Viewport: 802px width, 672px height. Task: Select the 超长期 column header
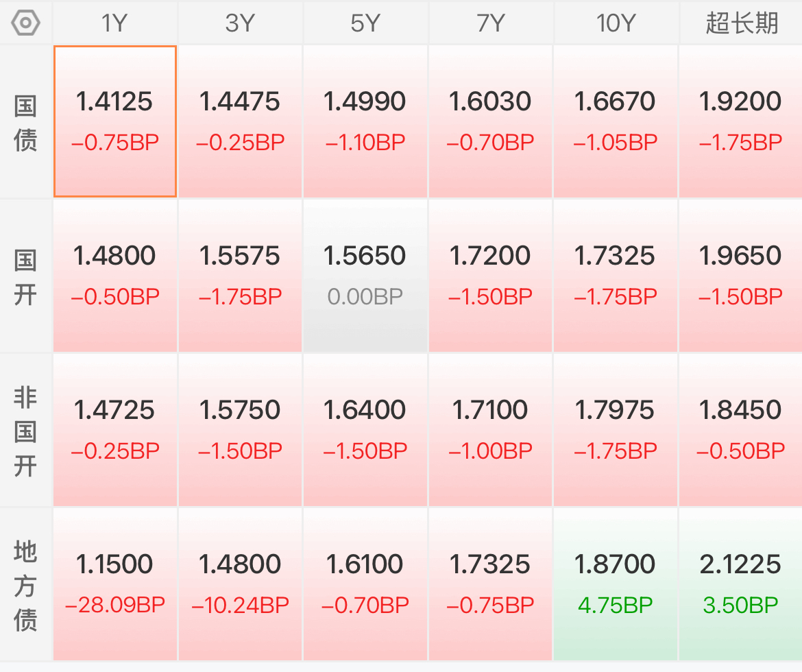click(x=741, y=23)
